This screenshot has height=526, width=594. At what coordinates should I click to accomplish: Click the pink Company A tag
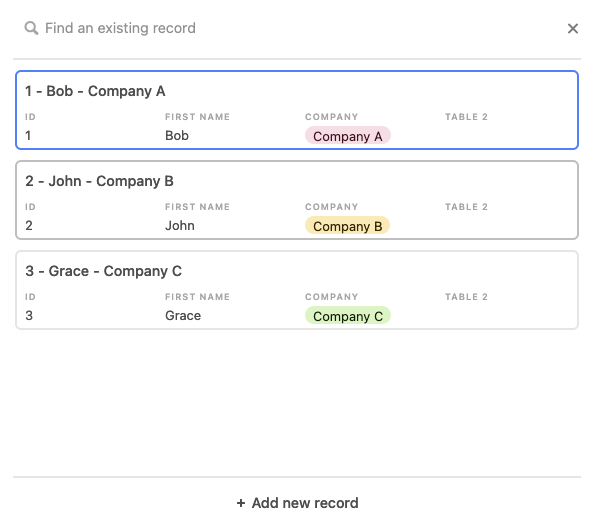click(347, 136)
